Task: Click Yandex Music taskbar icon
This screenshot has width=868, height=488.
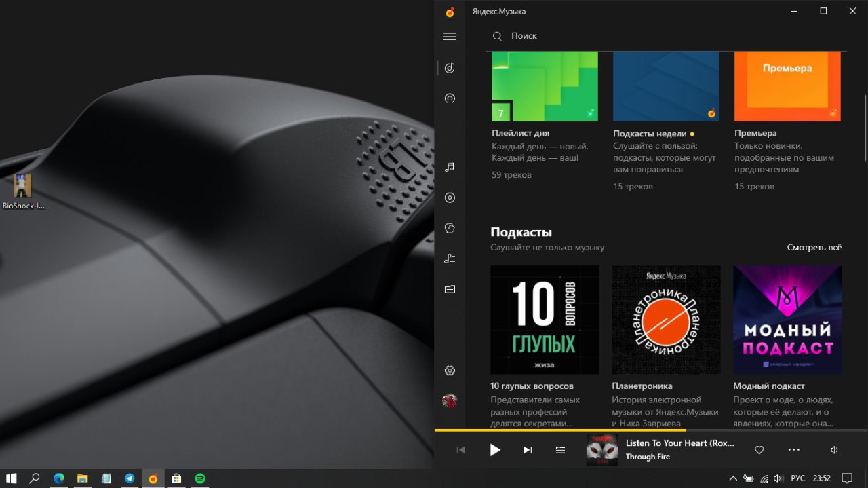Action: coord(153,478)
